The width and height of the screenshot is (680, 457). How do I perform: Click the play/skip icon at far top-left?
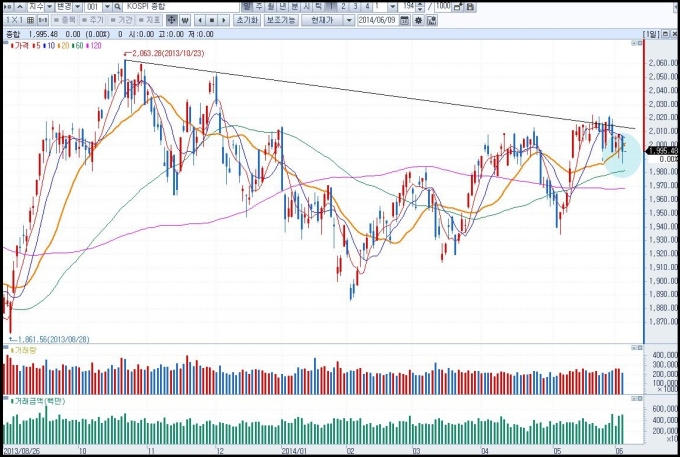click(x=8, y=7)
